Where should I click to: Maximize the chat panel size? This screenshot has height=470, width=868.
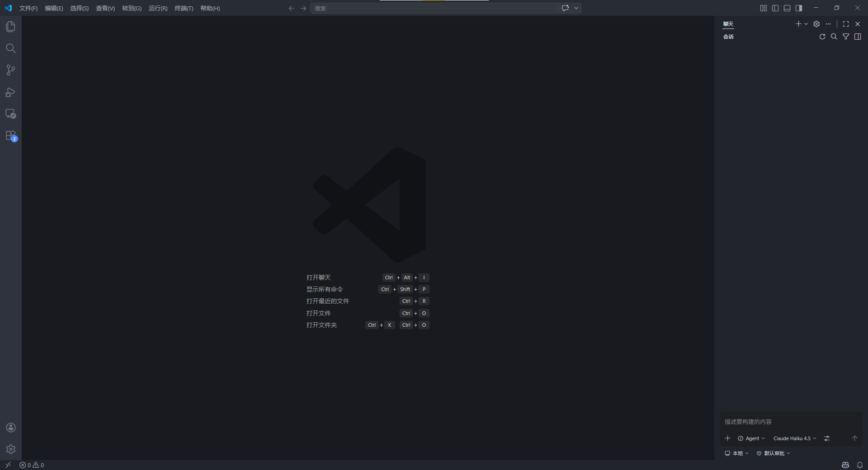845,24
